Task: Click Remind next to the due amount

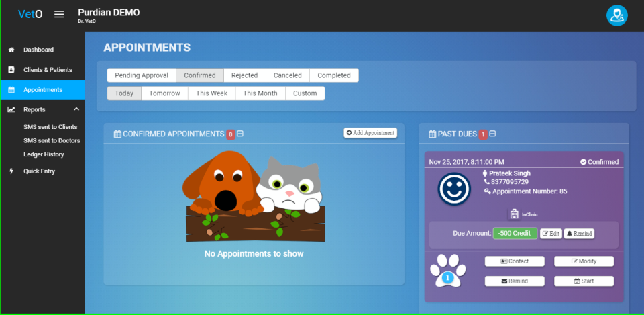Action: [579, 234]
